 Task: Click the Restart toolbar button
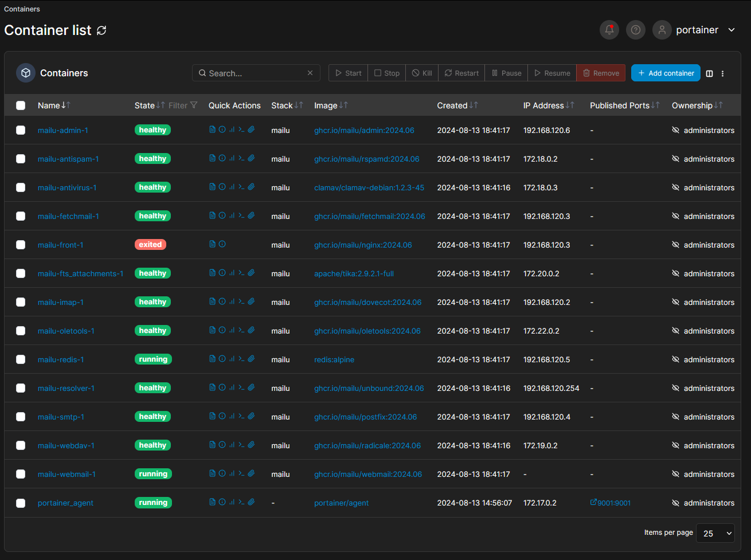pos(461,73)
